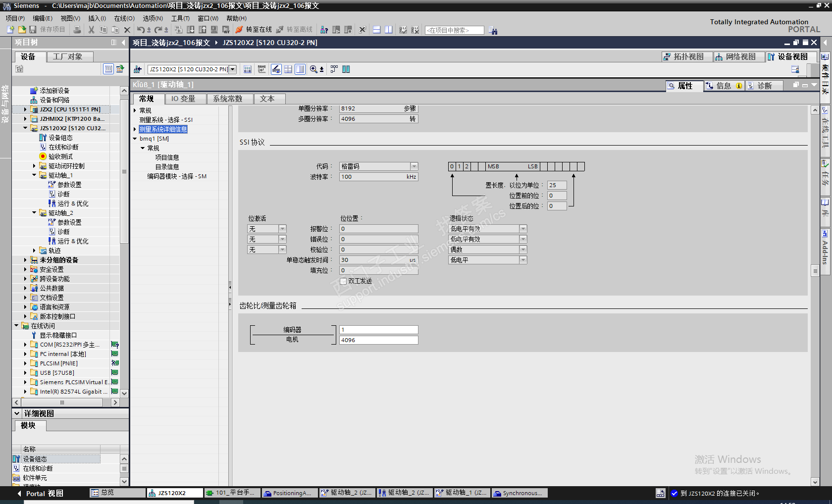Collapse the 详细视图 details view panel
This screenshot has height=504, width=832.
(x=17, y=413)
